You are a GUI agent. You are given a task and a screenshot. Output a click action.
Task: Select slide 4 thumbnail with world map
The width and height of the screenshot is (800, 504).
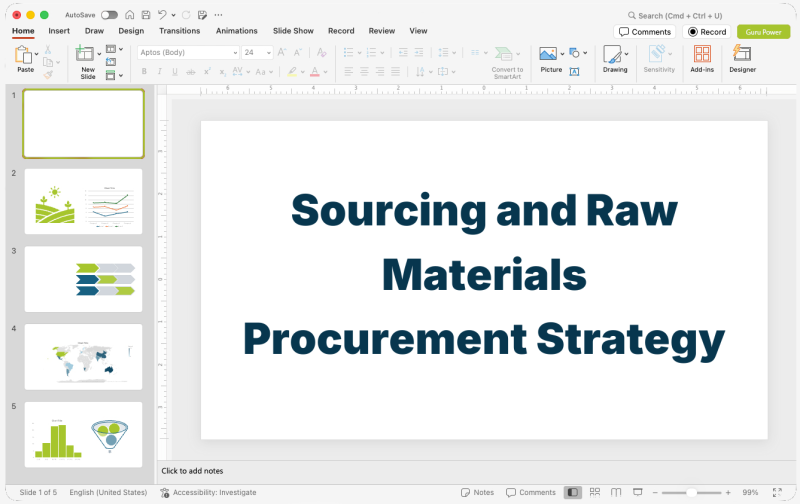click(x=84, y=357)
